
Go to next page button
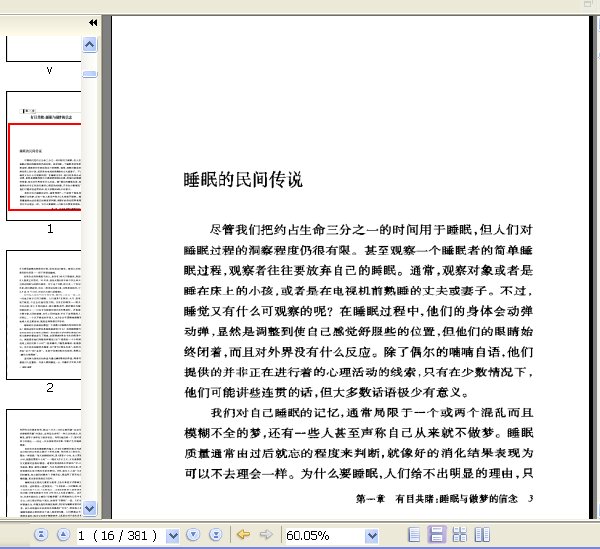[193, 534]
